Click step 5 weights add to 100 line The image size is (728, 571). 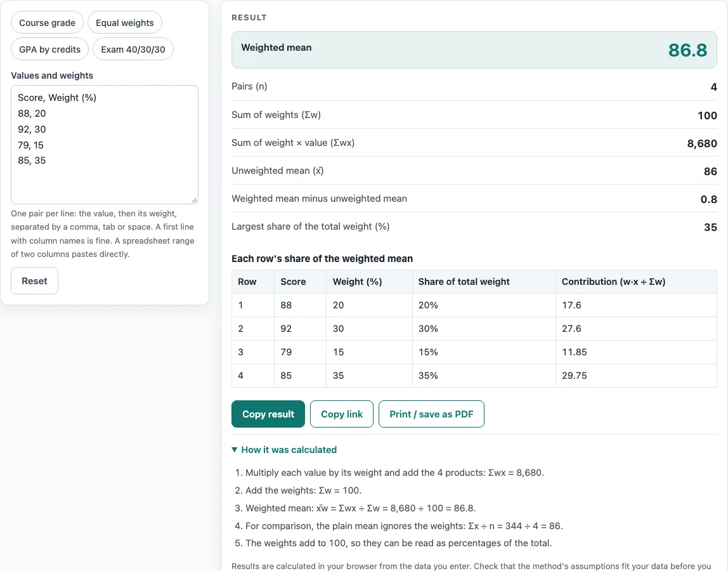pos(398,543)
